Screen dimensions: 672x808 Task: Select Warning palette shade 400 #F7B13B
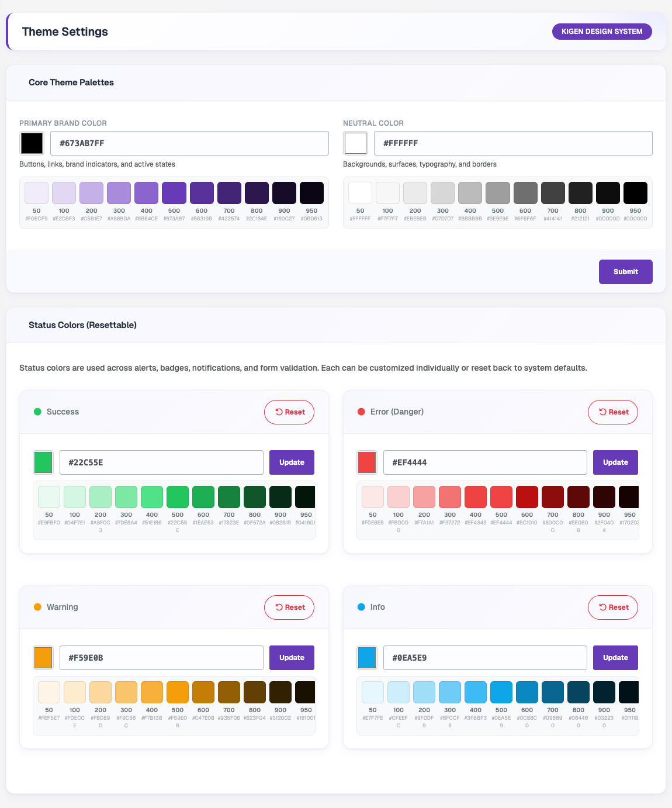(x=152, y=692)
